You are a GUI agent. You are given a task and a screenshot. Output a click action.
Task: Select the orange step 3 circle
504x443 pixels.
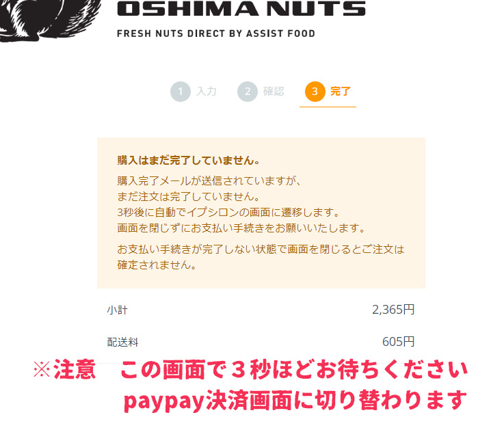click(315, 92)
